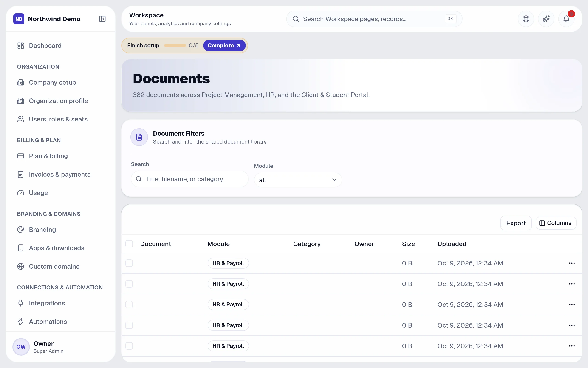Open Integrations page
This screenshot has height=368, width=588.
pos(60,303)
